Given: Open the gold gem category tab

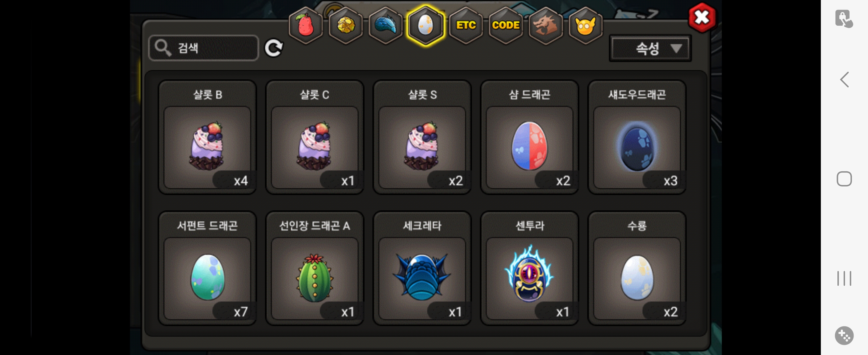Looking at the screenshot, I should 346,26.
